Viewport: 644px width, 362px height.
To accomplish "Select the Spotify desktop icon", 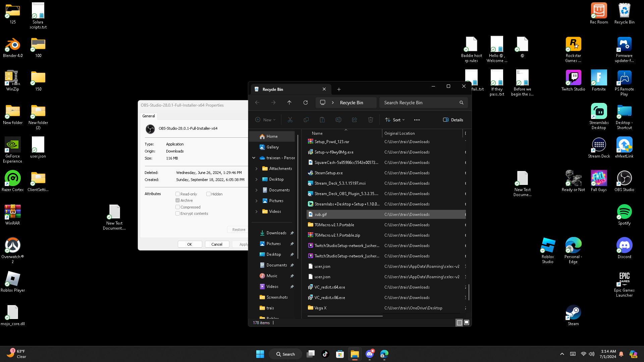I will point(624,215).
